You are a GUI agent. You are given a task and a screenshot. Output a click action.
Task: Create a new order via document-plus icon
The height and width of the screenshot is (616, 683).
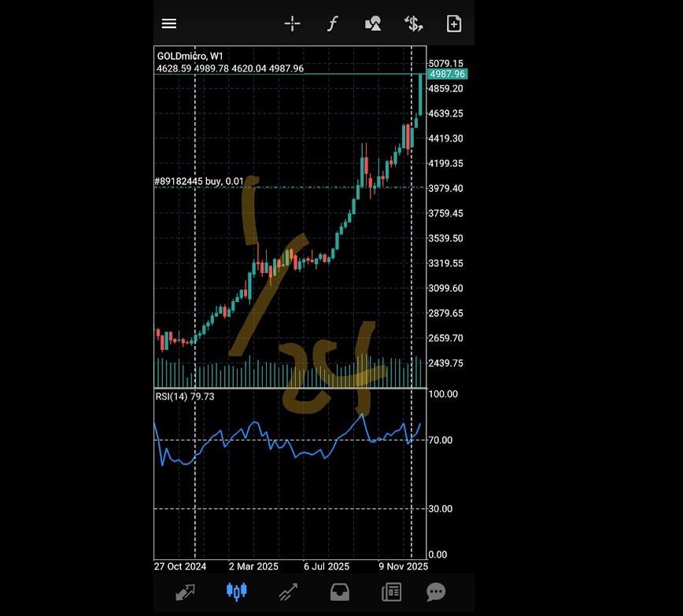(454, 24)
